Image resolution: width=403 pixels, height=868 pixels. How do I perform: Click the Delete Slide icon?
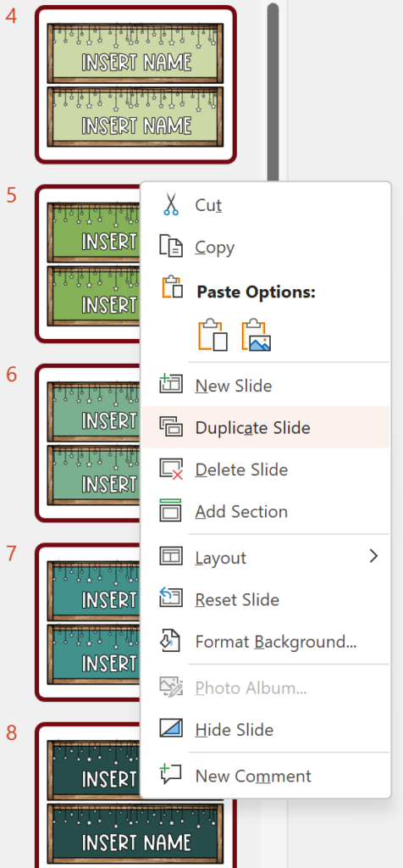[x=171, y=469]
